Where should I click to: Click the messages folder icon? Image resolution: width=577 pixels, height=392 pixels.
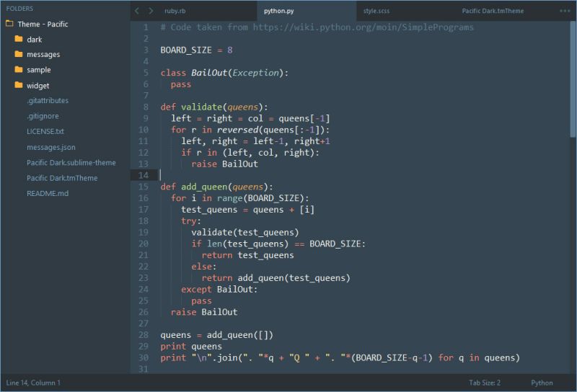19,54
